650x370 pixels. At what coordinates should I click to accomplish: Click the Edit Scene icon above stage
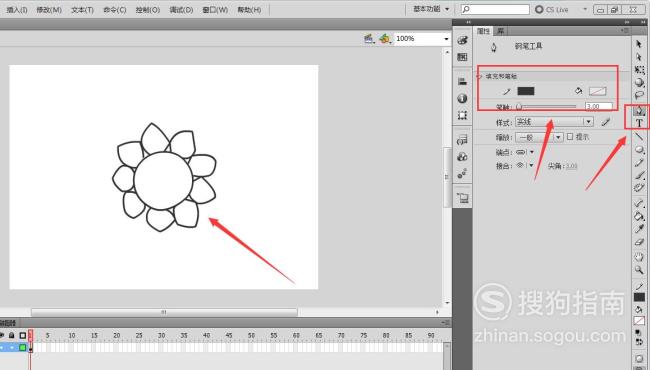tap(369, 39)
